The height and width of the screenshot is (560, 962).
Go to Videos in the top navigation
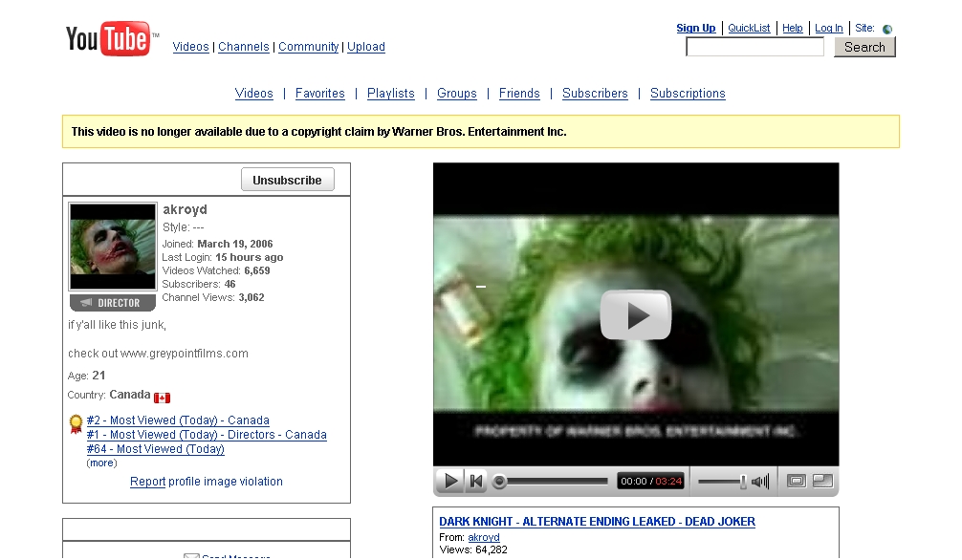click(x=191, y=47)
